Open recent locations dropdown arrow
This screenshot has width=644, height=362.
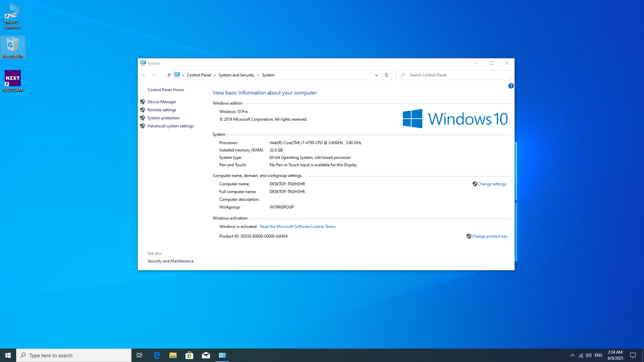(162, 75)
